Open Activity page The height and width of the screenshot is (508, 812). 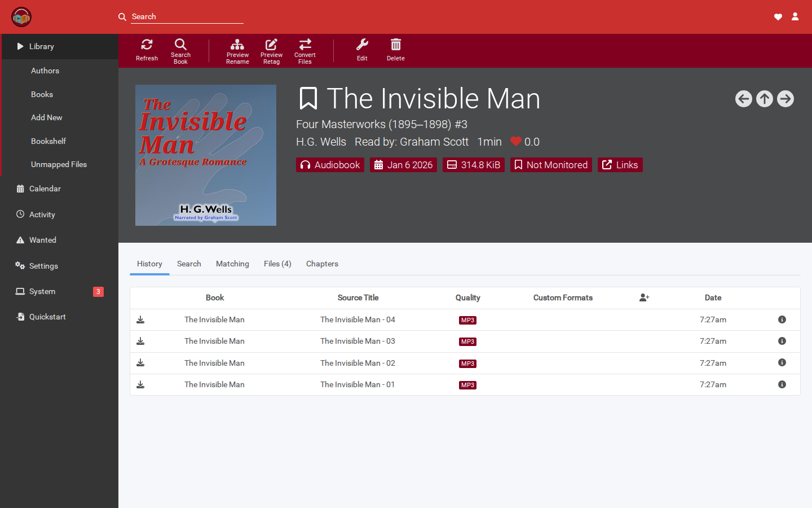(59, 214)
